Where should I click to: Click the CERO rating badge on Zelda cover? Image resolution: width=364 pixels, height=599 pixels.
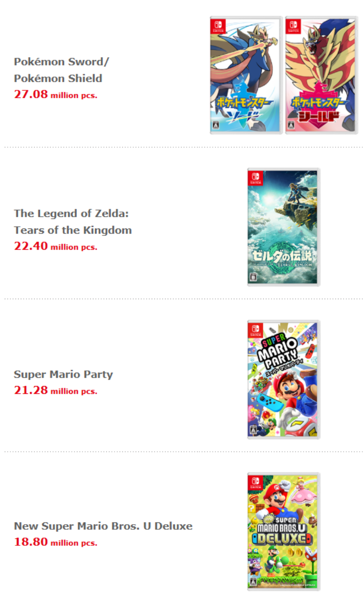252,278
